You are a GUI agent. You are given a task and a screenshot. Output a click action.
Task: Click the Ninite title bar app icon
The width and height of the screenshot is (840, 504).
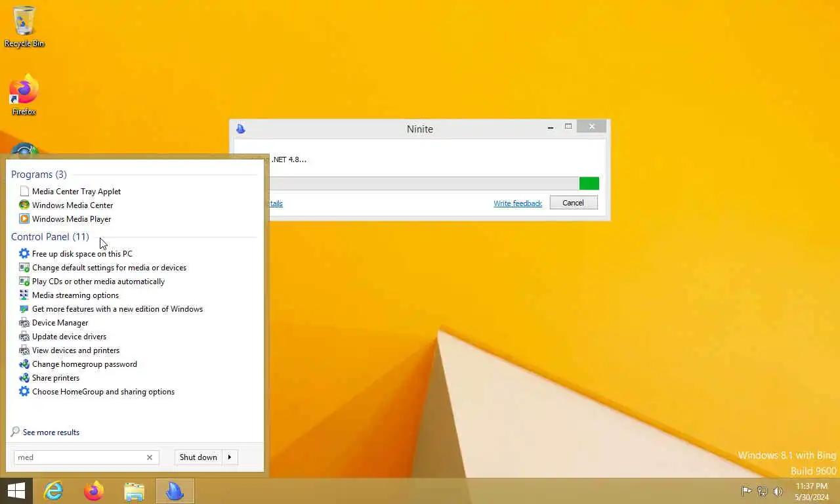tap(240, 129)
